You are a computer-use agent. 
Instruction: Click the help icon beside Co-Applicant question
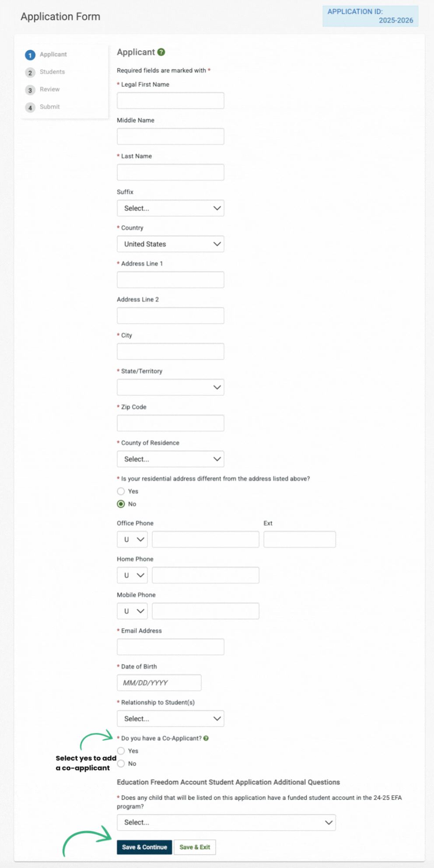(x=207, y=738)
